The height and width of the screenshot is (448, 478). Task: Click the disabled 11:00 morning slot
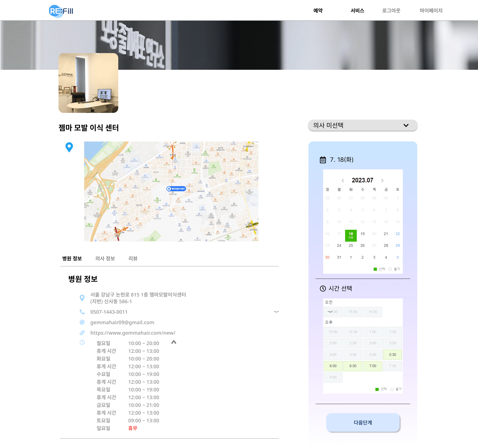click(353, 312)
